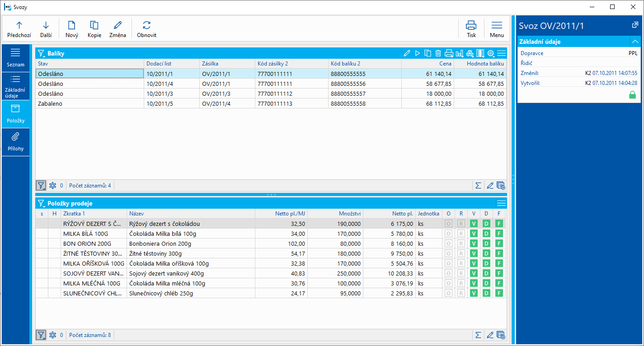The height and width of the screenshot is (346, 644).
Task: Toggle the O flag for Rýžový dezert row
Action: pos(448,224)
